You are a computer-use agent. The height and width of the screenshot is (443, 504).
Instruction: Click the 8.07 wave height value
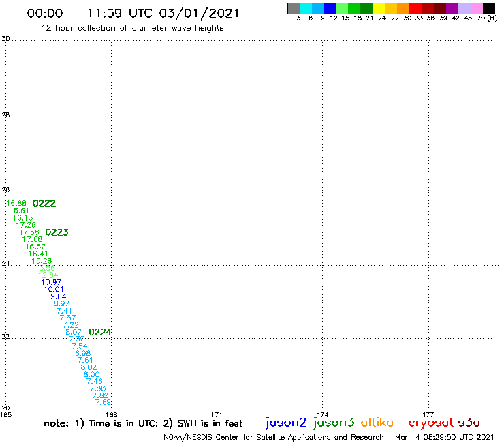pyautogui.click(x=74, y=332)
